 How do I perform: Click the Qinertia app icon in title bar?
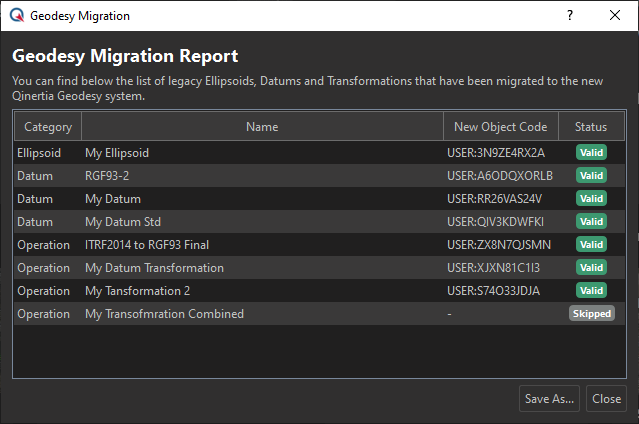tap(16, 16)
